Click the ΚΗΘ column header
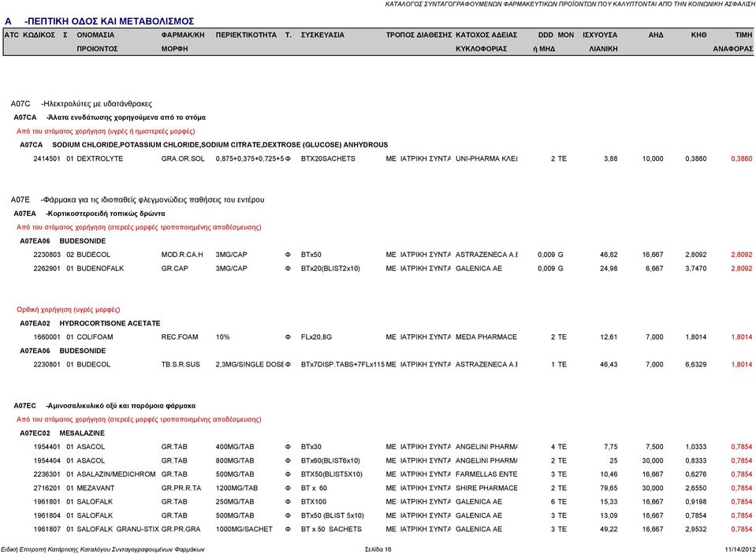This screenshot has width=756, height=554. [x=698, y=35]
